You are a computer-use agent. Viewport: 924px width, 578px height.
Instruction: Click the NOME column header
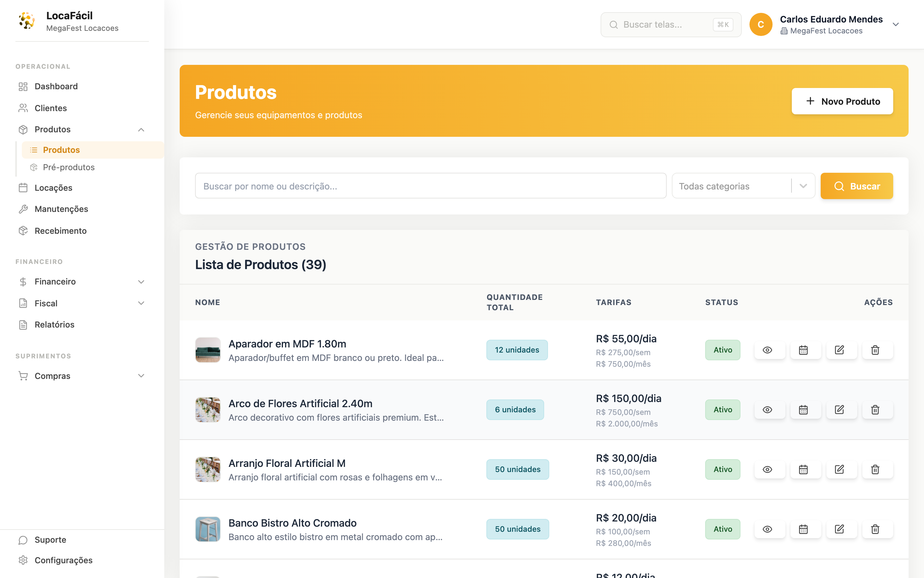207,302
